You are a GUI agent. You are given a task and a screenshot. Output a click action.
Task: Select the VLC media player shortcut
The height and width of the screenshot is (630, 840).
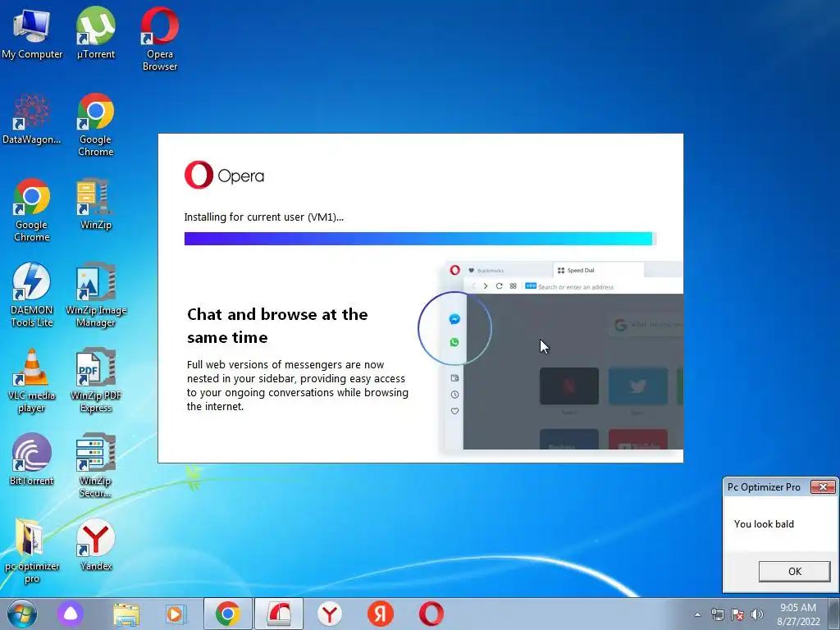pyautogui.click(x=32, y=381)
